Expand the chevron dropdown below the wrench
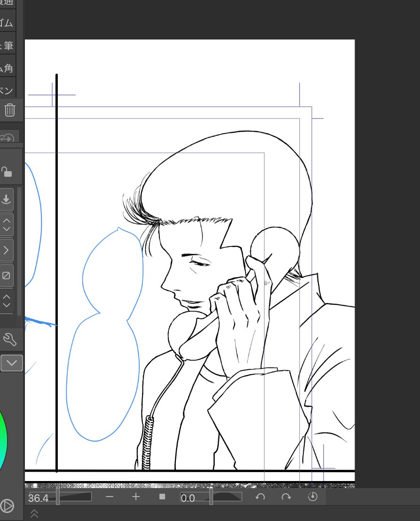Screen dimensions: 420x521 (11, 363)
